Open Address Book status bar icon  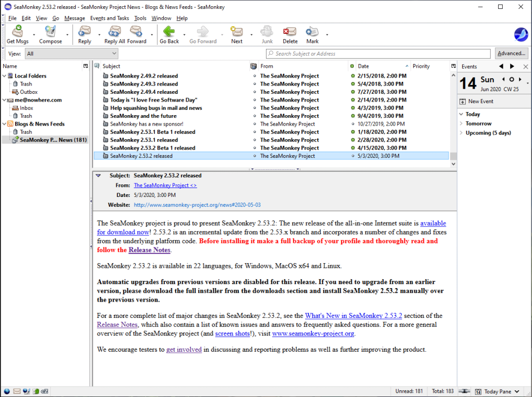click(x=35, y=391)
